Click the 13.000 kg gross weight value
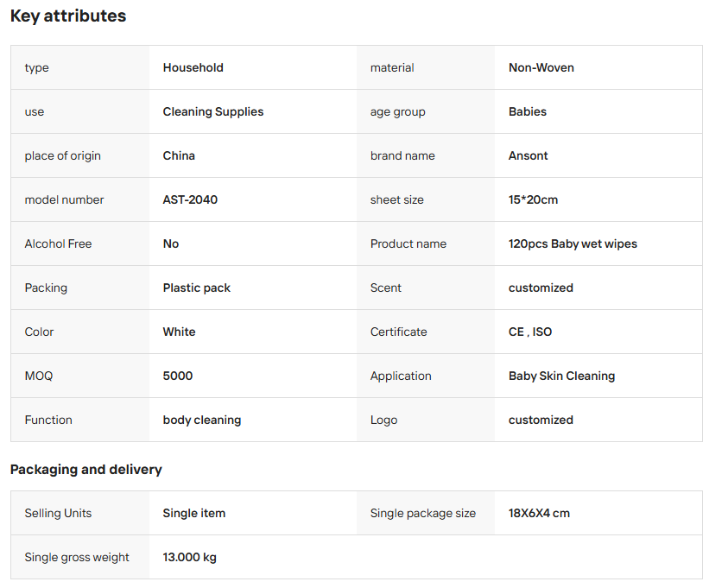The width and height of the screenshot is (728, 588). click(x=190, y=558)
